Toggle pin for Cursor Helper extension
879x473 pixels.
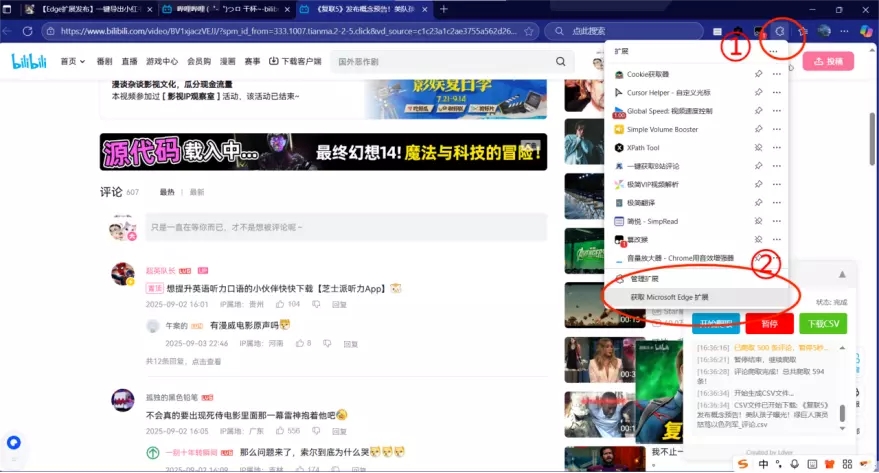coord(759,93)
